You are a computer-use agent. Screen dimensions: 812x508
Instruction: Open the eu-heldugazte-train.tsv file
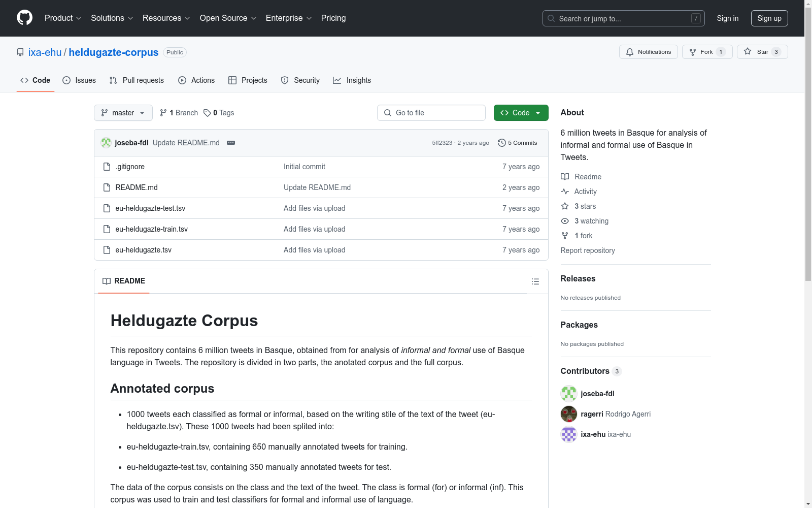click(152, 229)
